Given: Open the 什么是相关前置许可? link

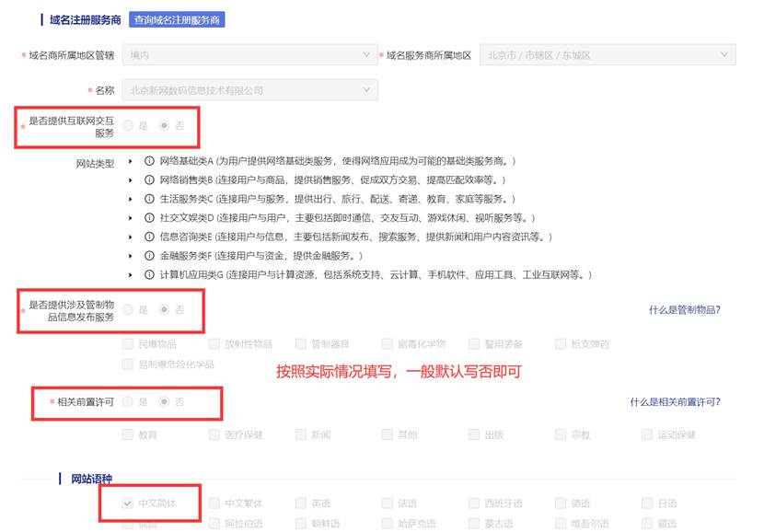Looking at the screenshot, I should coord(675,402).
